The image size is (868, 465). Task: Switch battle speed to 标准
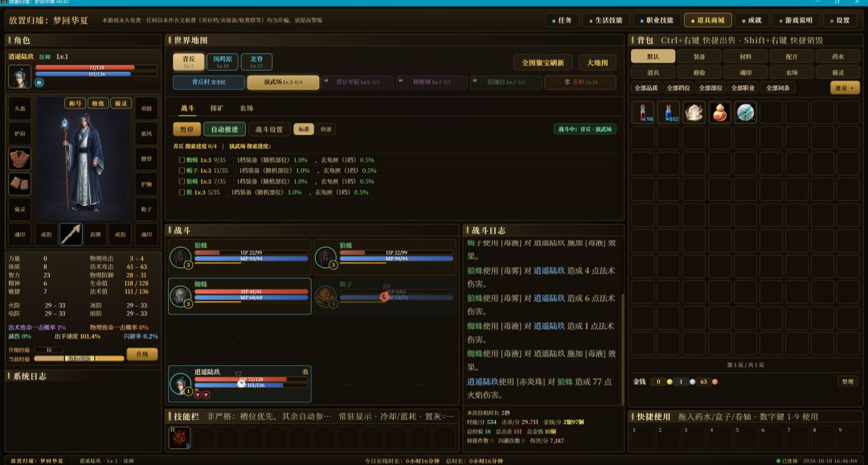304,130
